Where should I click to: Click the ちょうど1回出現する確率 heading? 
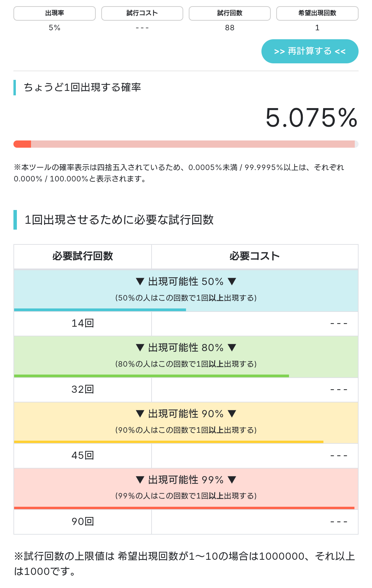pos(82,87)
